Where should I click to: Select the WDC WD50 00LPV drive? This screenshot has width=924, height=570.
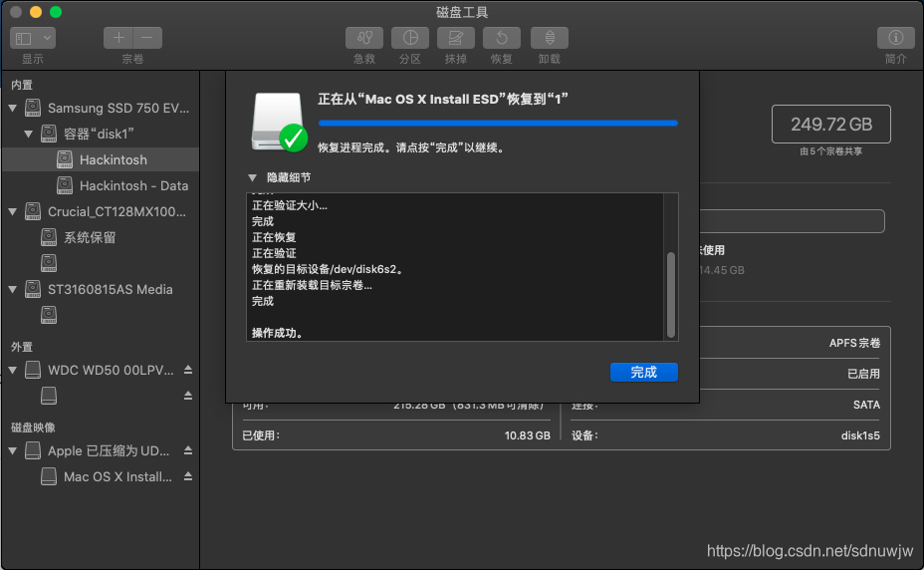click(x=101, y=370)
